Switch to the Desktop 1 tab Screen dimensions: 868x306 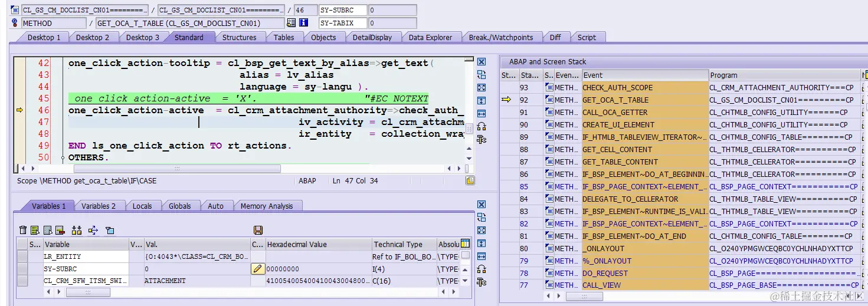point(44,37)
